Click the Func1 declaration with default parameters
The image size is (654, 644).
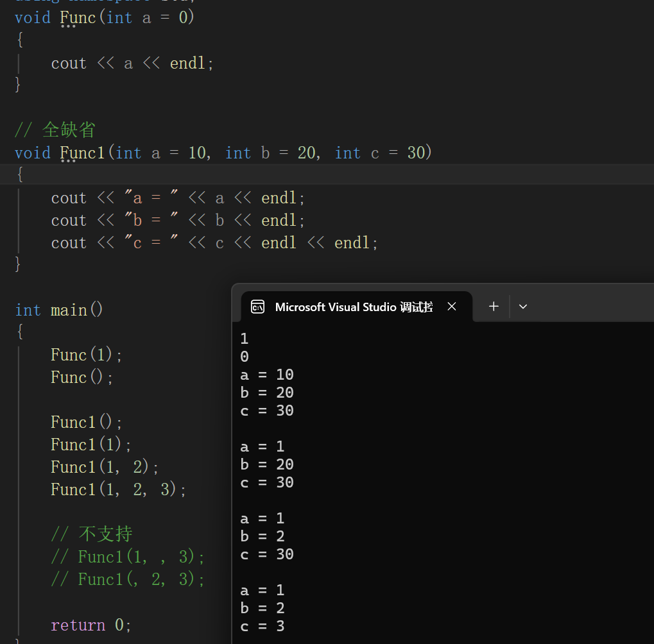pos(223,153)
